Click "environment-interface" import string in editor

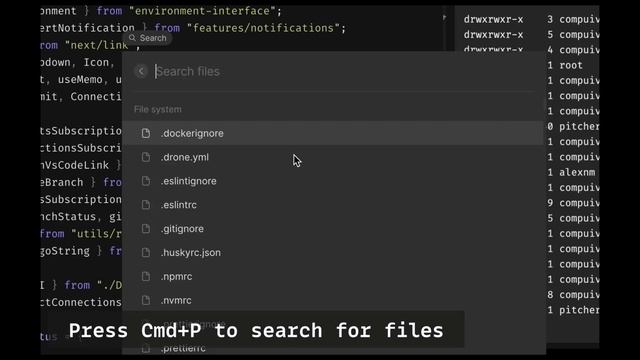[x=202, y=11]
